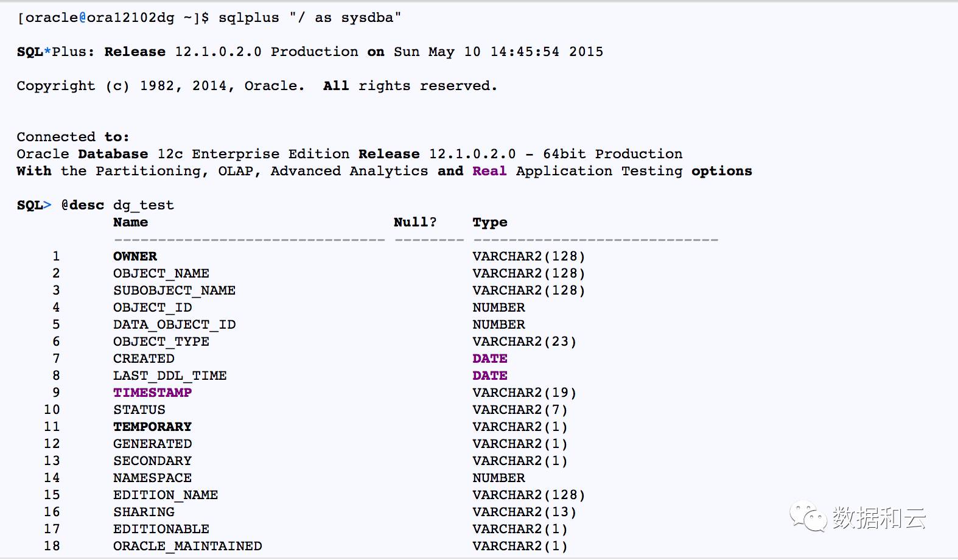This screenshot has width=958, height=560.
Task: Select column name EDITIONABLE
Action: [161, 529]
